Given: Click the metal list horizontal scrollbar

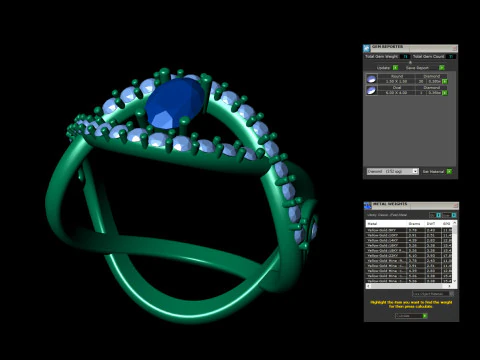Looking at the screenshot, I should (x=409, y=286).
